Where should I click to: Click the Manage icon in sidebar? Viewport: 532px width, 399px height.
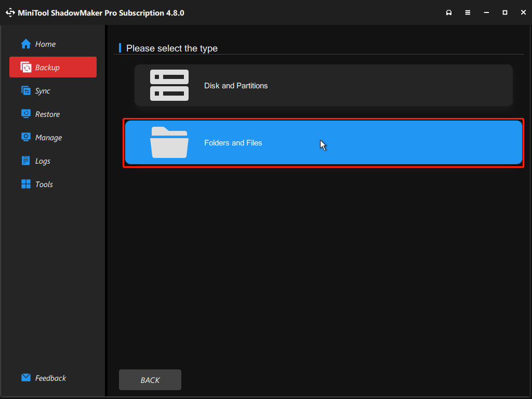pyautogui.click(x=25, y=137)
